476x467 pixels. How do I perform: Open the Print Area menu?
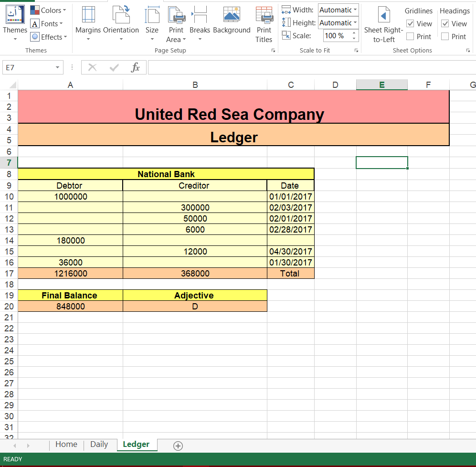[x=176, y=24]
